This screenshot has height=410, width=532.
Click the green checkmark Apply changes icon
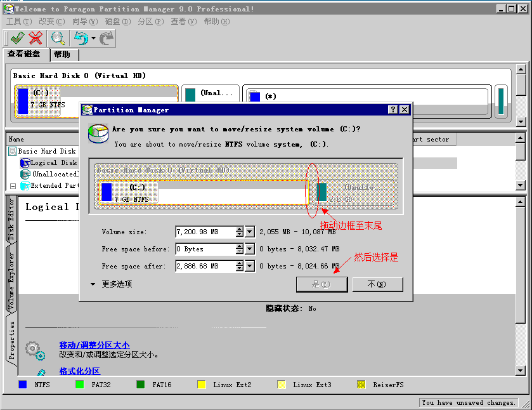coord(17,38)
